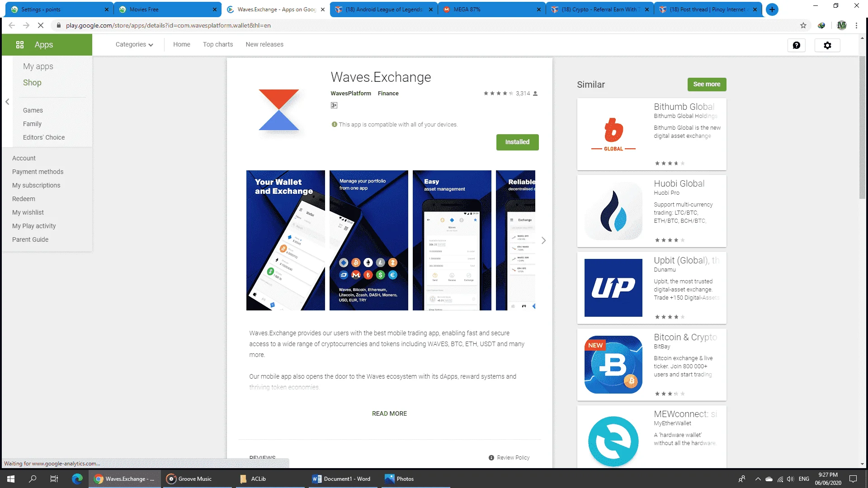Image resolution: width=868 pixels, height=488 pixels.
Task: Open Task View on taskbar
Action: tap(54, 479)
